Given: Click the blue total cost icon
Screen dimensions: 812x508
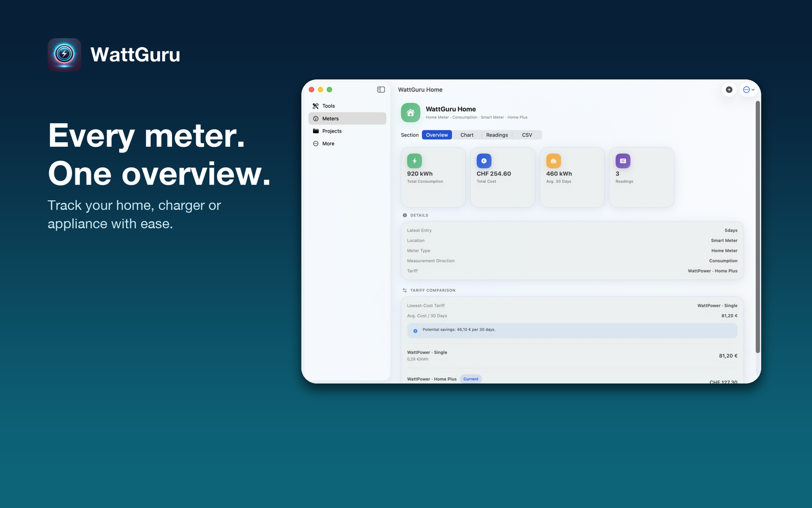Looking at the screenshot, I should 484,161.
